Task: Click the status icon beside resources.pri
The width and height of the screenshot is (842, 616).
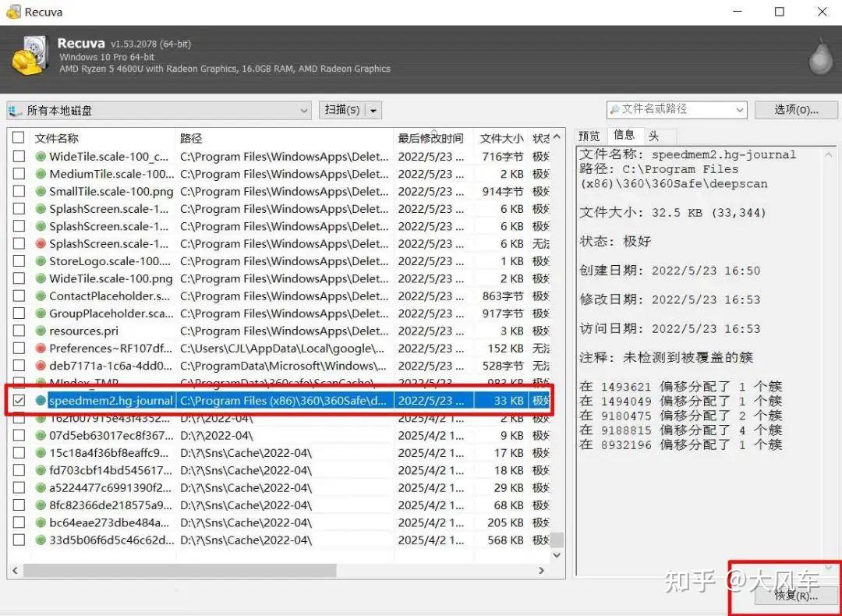Action: click(x=41, y=330)
